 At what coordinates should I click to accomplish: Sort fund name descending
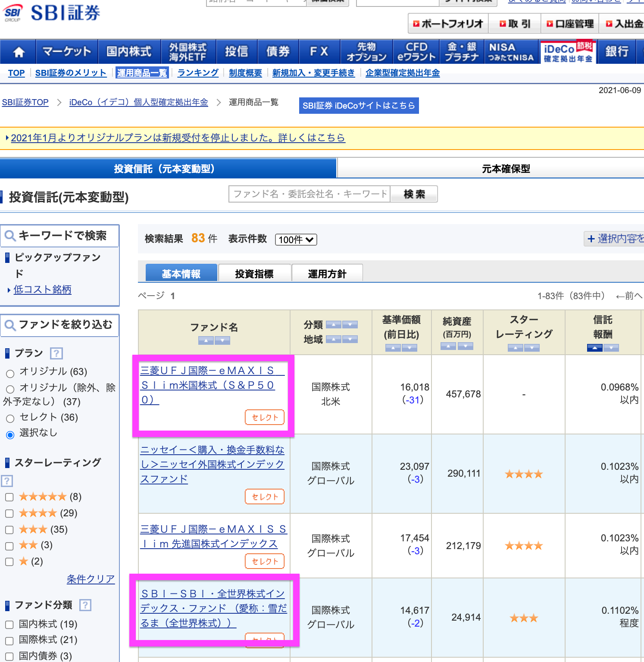click(222, 341)
